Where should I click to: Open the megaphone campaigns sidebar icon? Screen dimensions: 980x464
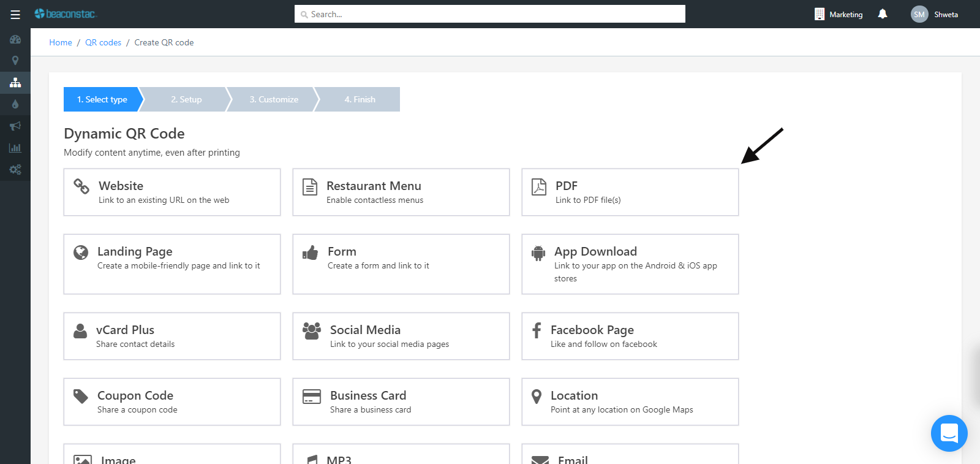[x=15, y=126]
